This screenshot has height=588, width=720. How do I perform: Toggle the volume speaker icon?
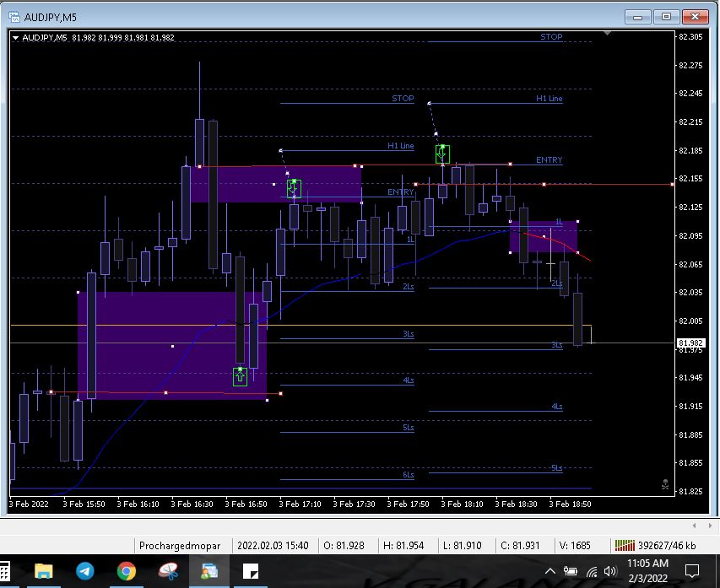[x=610, y=572]
